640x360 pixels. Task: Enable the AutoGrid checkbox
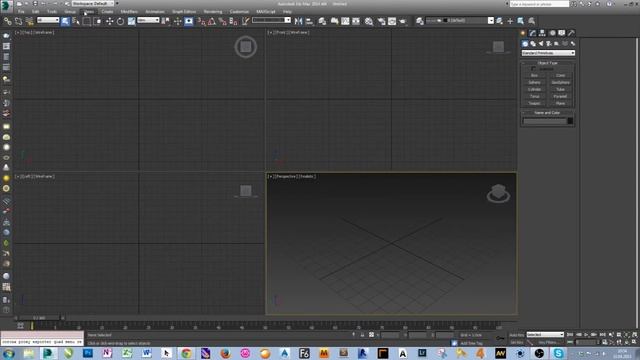[x=533, y=69]
